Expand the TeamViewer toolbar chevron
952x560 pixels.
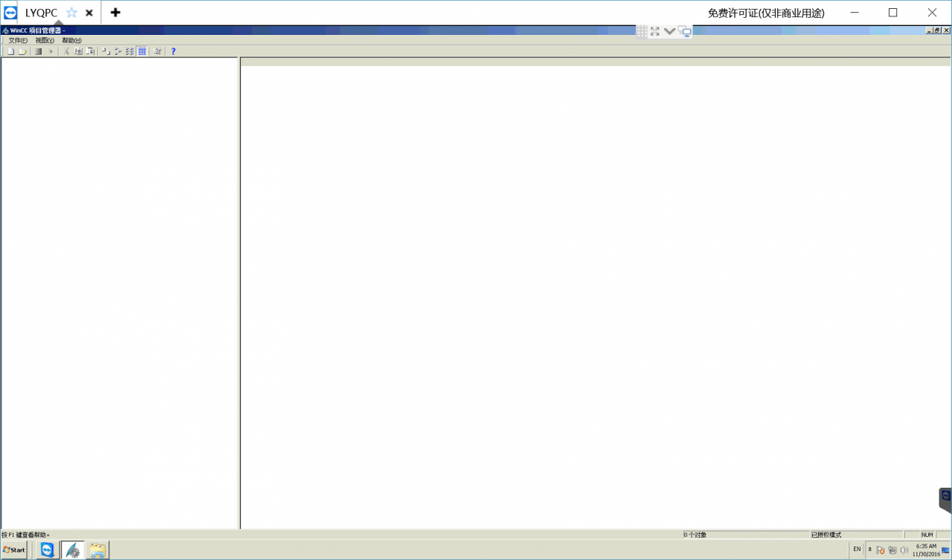click(x=669, y=31)
